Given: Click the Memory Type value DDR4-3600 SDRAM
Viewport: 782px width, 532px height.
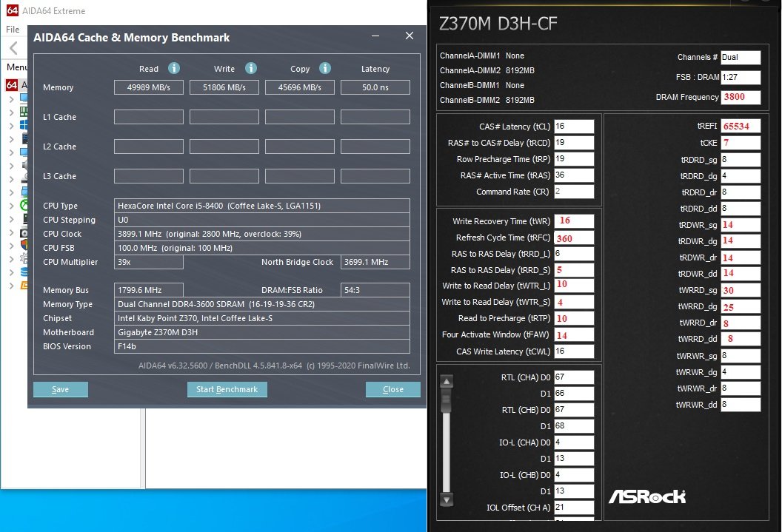Looking at the screenshot, I should (262, 304).
